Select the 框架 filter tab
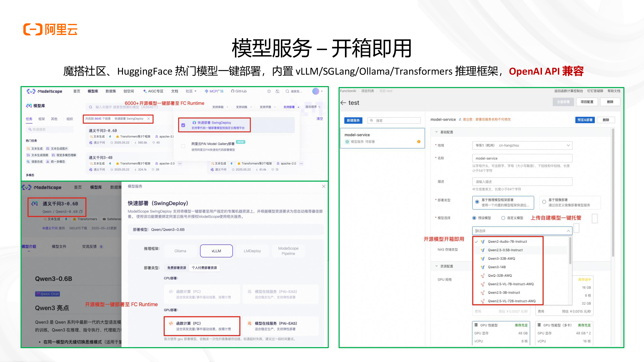 pos(41,119)
